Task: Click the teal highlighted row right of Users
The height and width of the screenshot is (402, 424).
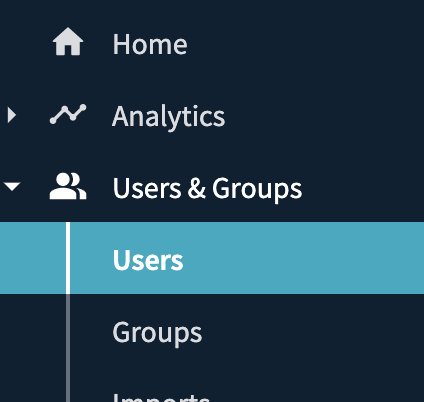Action: tap(303, 258)
